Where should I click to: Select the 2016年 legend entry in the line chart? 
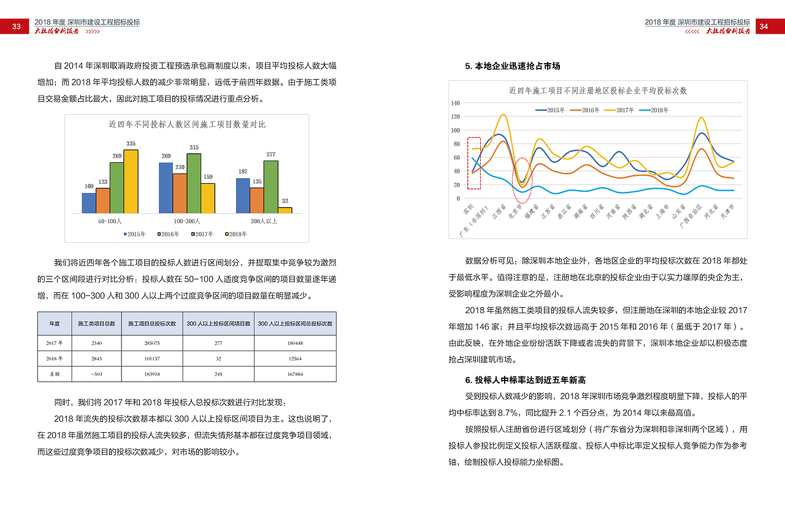point(584,110)
